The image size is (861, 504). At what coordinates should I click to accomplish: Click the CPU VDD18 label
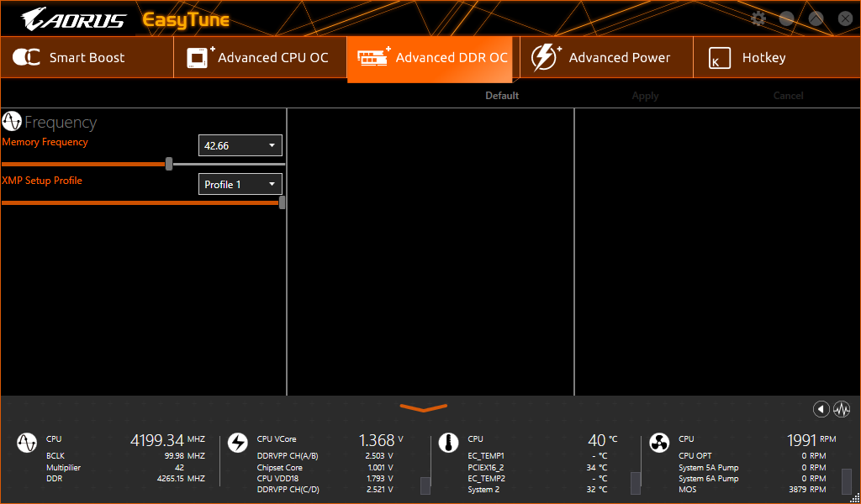[x=277, y=479]
